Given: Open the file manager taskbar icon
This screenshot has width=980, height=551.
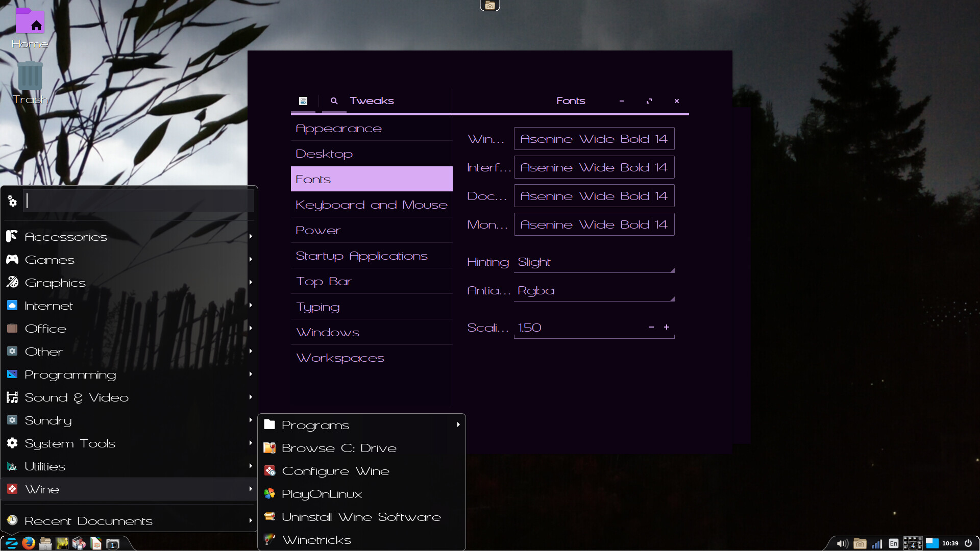Looking at the screenshot, I should click(45, 544).
